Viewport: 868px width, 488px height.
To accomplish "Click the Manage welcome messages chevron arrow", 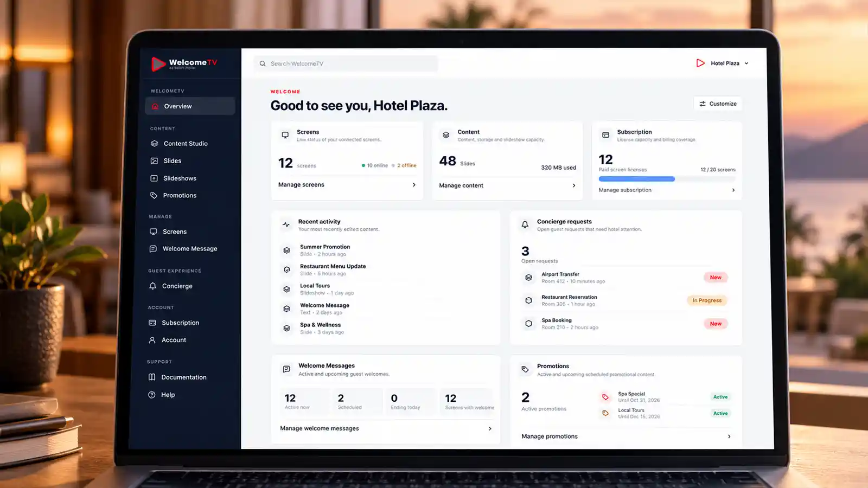I will click(490, 428).
